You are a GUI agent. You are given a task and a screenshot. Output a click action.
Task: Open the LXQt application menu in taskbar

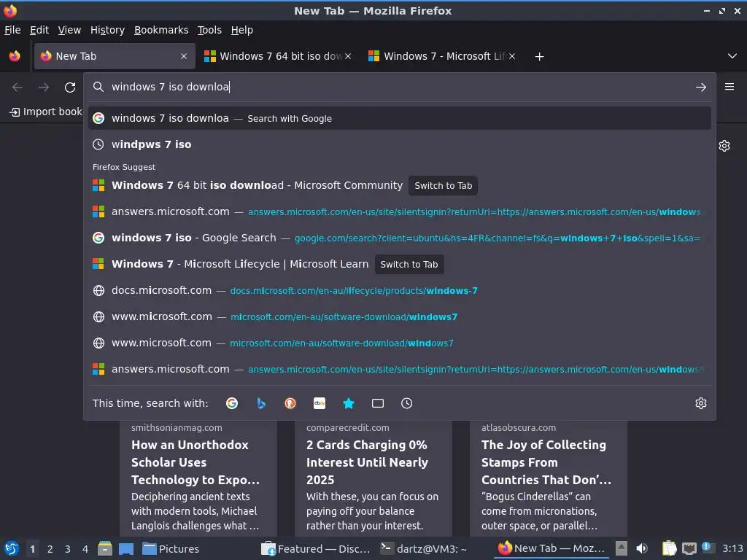[x=12, y=548]
